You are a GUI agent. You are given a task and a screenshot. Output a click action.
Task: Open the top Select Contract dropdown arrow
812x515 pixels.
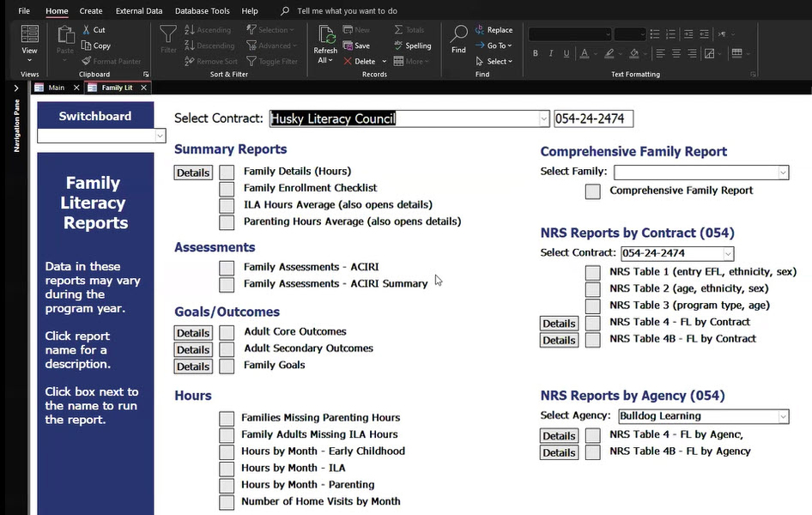pyautogui.click(x=543, y=119)
